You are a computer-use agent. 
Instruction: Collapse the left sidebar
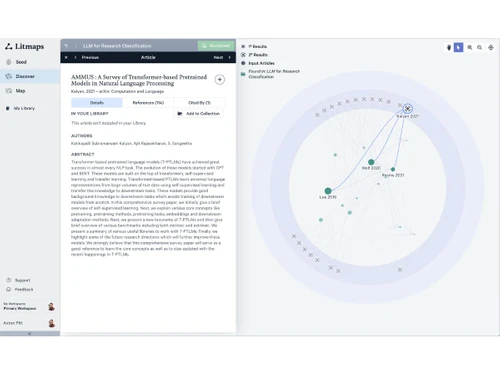point(30,333)
